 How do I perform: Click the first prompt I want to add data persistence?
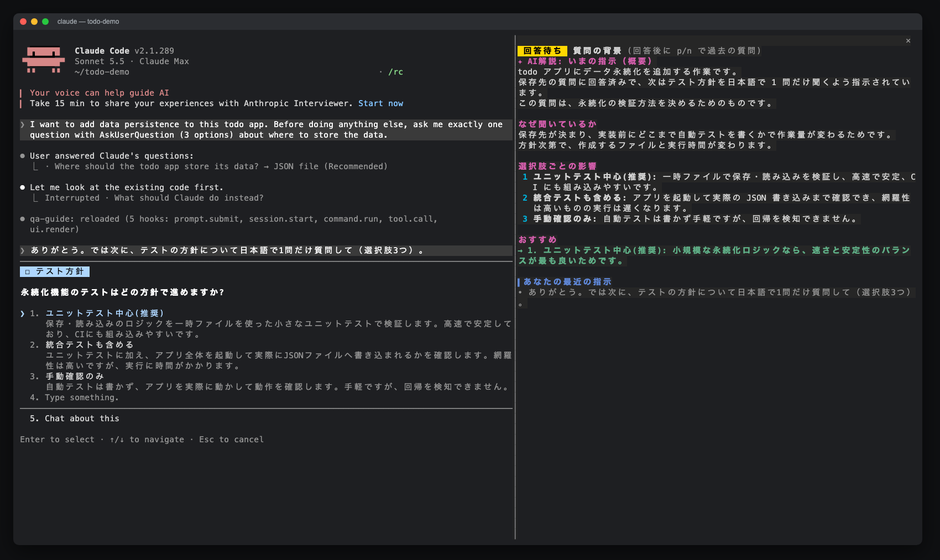point(266,130)
